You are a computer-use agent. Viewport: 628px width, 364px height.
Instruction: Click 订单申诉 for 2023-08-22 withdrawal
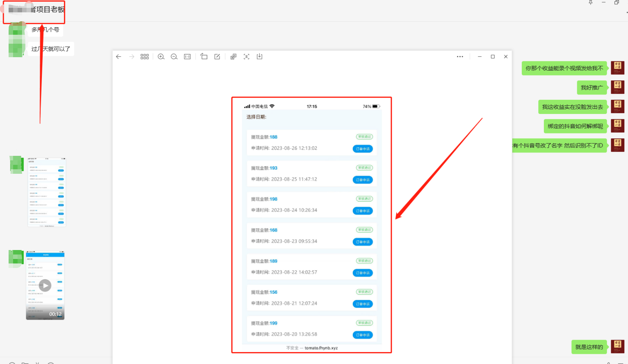[363, 273]
